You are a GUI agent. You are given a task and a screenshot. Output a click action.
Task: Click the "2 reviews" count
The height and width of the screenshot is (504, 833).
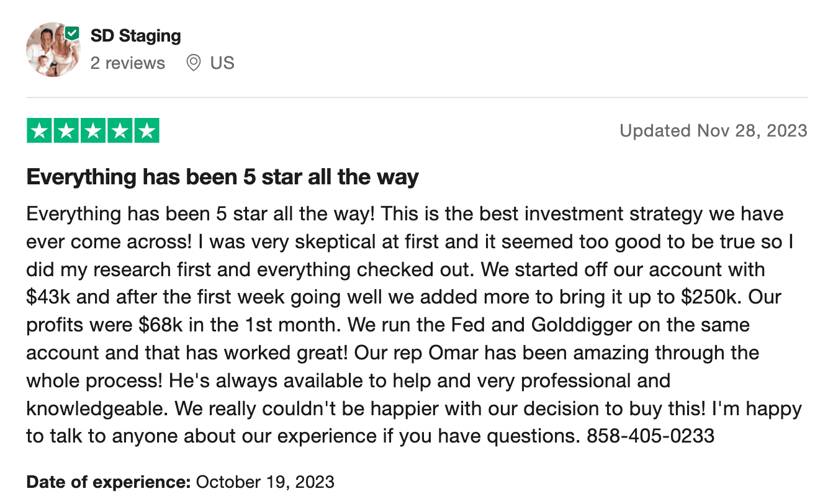click(128, 63)
